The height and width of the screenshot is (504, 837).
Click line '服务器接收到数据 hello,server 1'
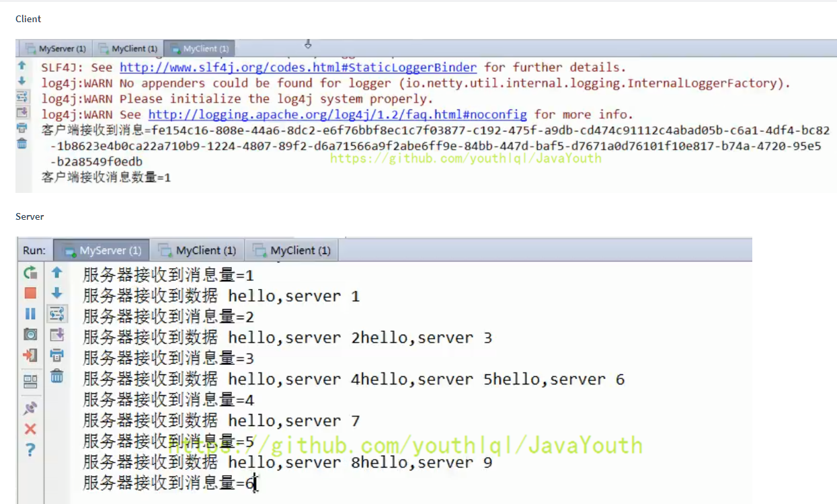(x=221, y=296)
